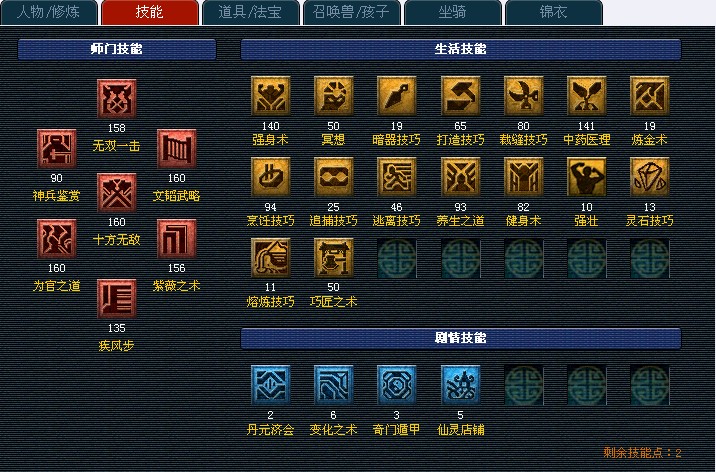Select the 巧匠之术 skill icon
The height and width of the screenshot is (472, 716).
click(x=333, y=258)
